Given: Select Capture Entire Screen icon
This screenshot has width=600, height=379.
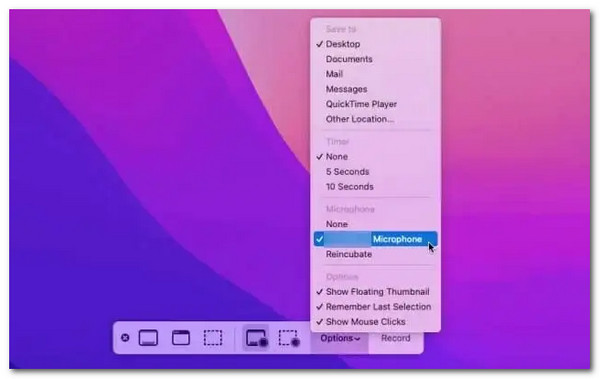Looking at the screenshot, I should click(x=148, y=338).
